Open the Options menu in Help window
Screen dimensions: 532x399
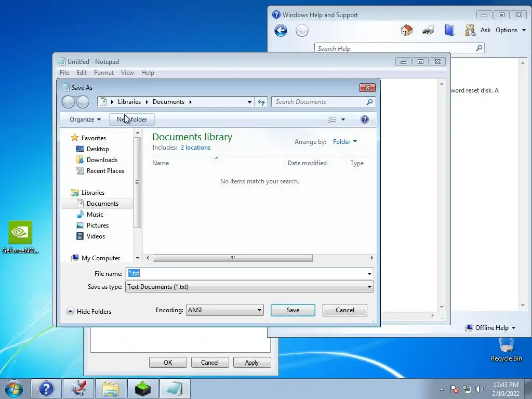click(510, 30)
